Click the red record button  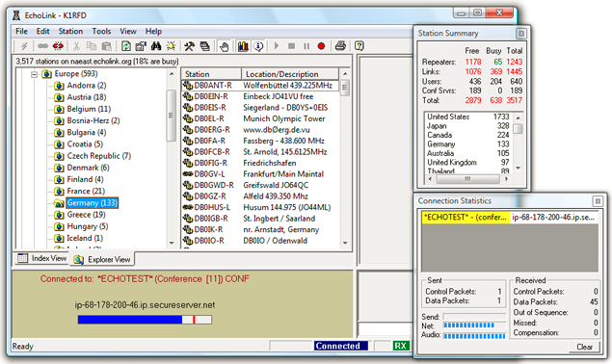coord(321,46)
